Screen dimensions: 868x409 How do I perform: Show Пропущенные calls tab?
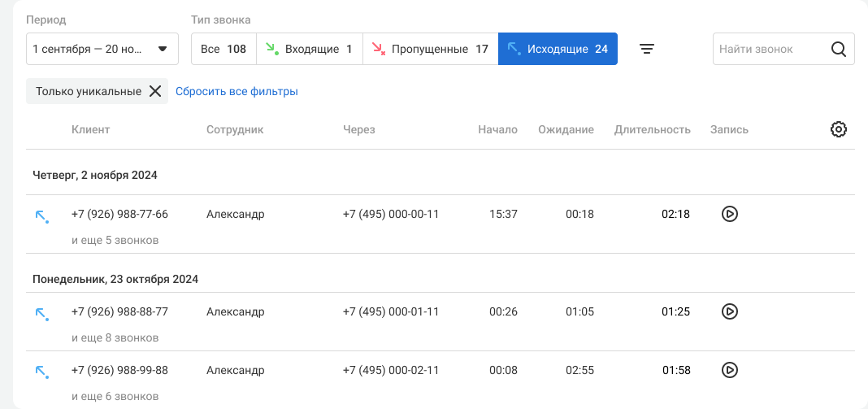coord(430,49)
